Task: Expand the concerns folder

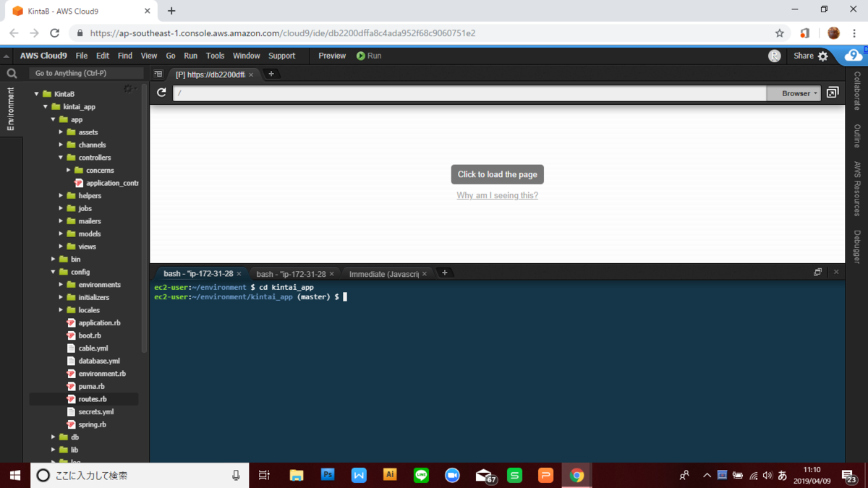Action: click(69, 171)
